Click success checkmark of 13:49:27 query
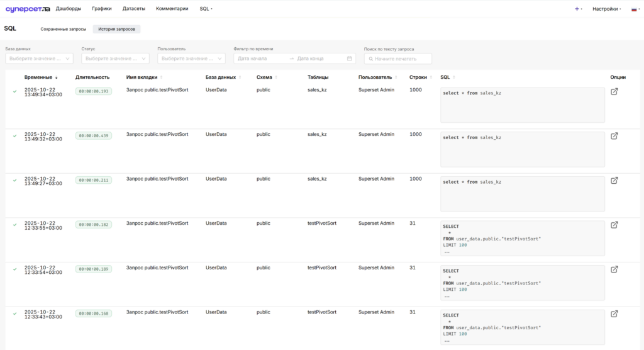Screen dimensions: 644x350 point(15,181)
